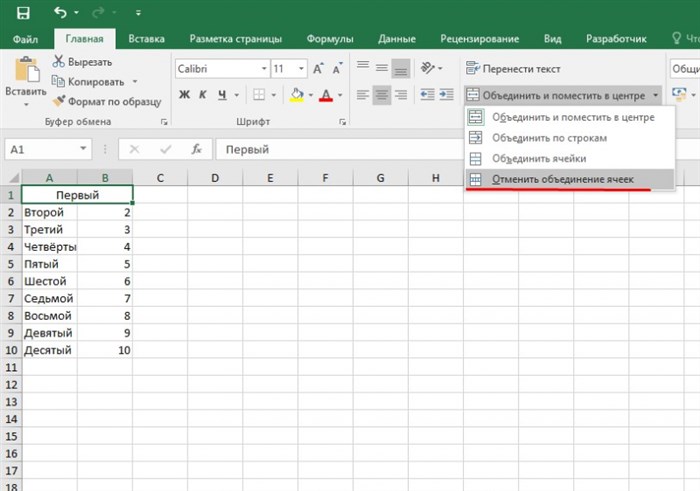Click the decrease font size icon
Image resolution: width=700 pixels, height=491 pixels.
coord(337,69)
